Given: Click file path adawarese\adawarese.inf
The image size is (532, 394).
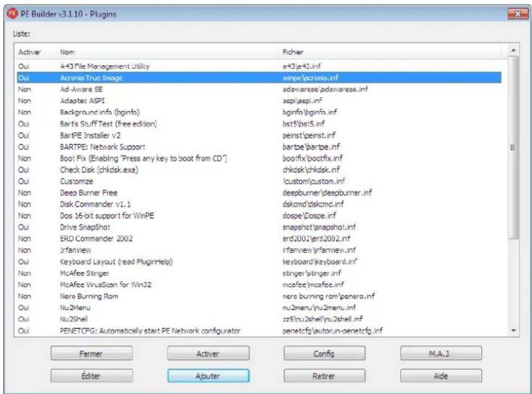Looking at the screenshot, I should coord(325,89).
